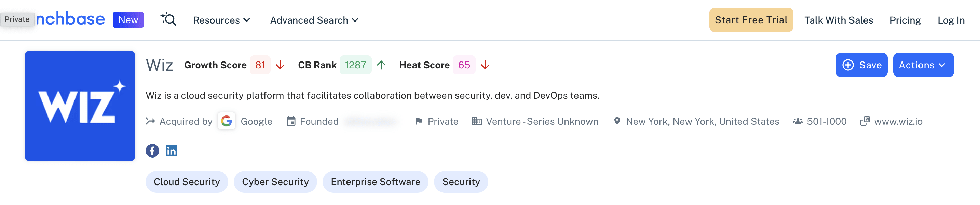Click the CB Rank up arrow
This screenshot has width=980, height=205.
click(381, 65)
